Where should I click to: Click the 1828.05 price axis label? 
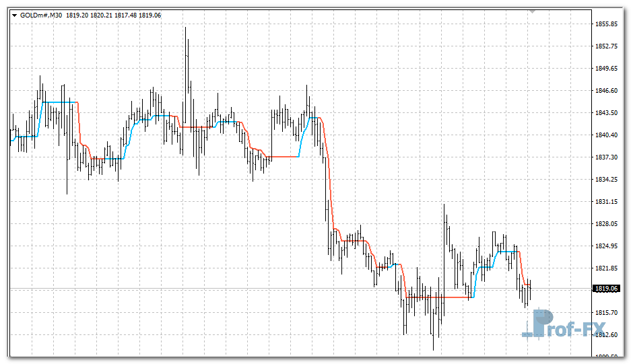point(607,224)
